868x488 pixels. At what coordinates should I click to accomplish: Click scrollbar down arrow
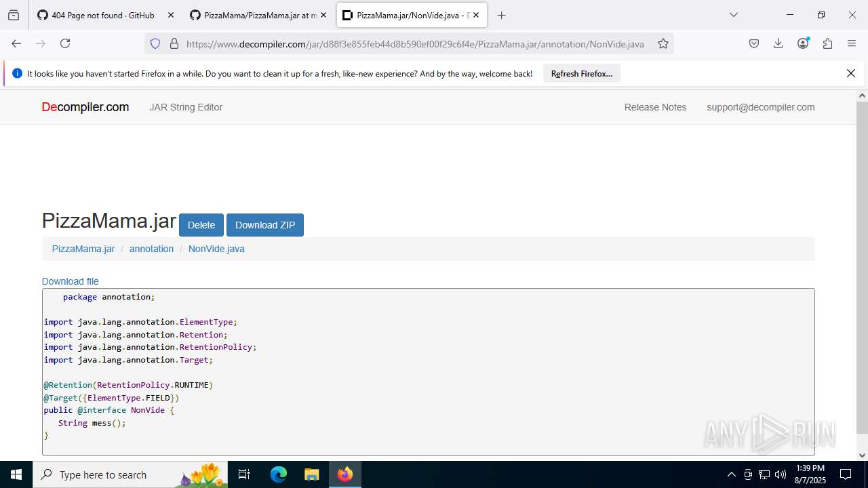862,455
